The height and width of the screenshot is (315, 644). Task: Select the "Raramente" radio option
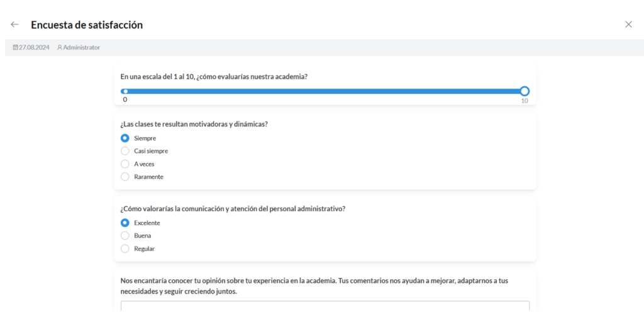(x=125, y=177)
